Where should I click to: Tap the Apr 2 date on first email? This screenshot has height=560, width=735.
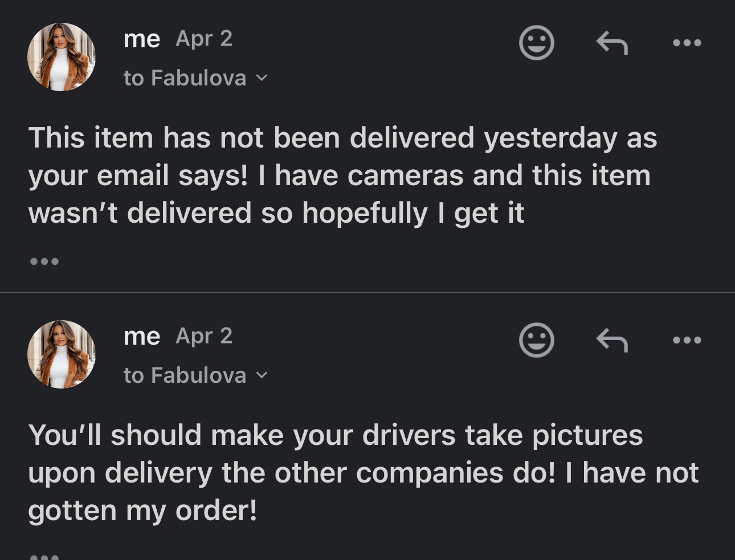click(204, 39)
